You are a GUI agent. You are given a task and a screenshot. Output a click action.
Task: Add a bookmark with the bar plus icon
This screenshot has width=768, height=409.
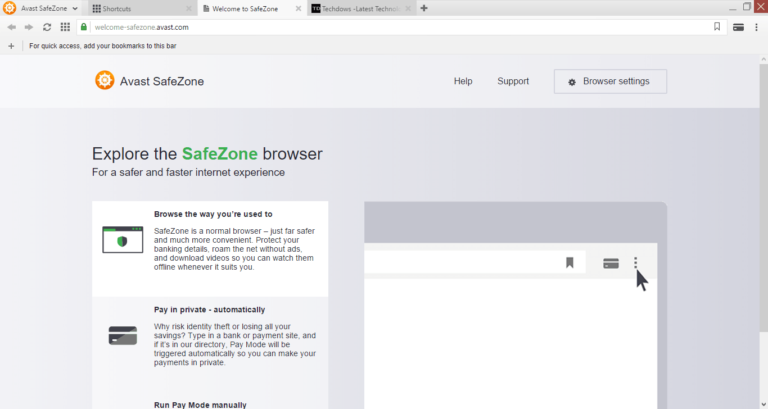[11, 46]
